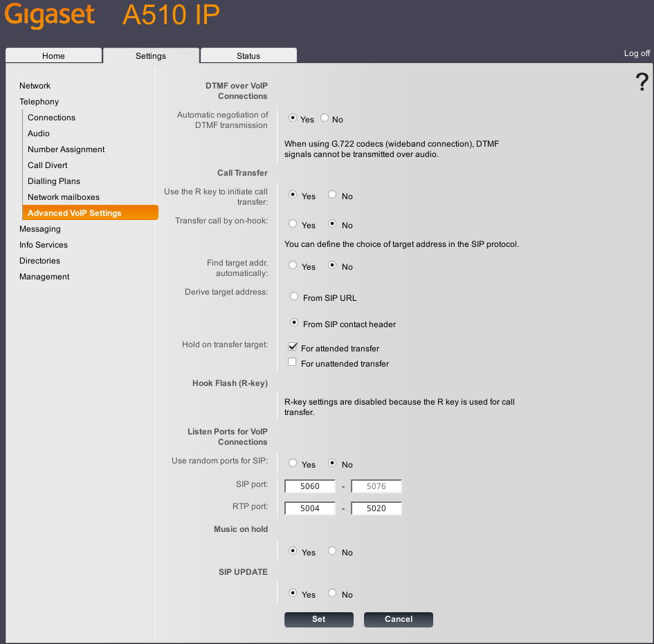Open Info Services section
654x644 pixels.
coord(44,245)
